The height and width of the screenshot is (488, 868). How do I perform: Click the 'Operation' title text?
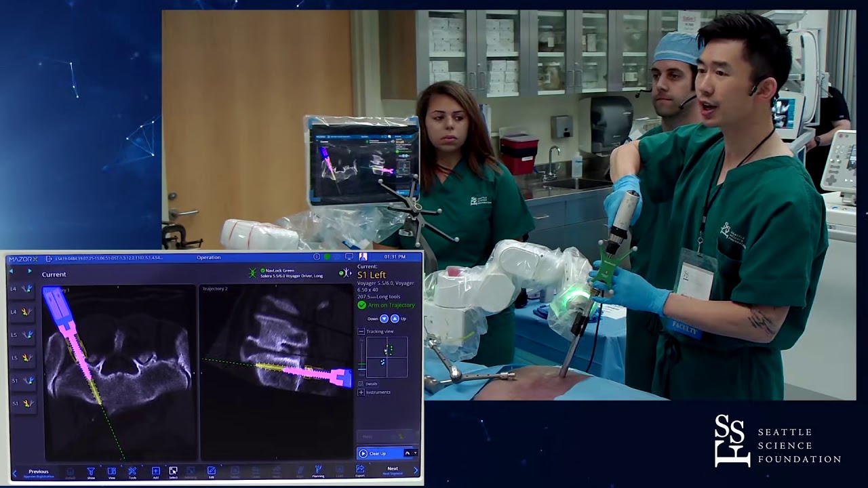[x=209, y=258]
